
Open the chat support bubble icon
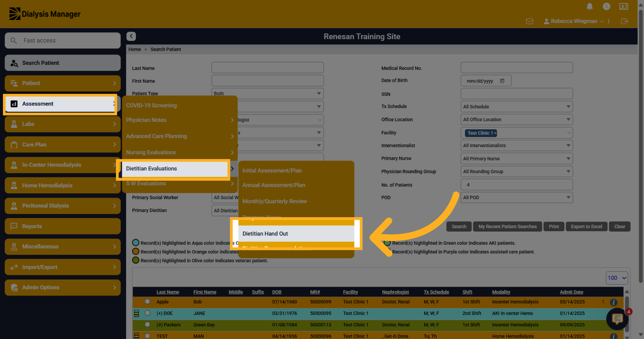click(617, 319)
